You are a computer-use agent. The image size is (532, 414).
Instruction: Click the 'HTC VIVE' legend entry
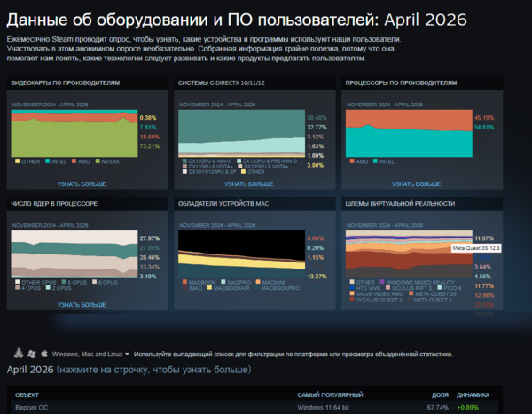[x=365, y=288]
